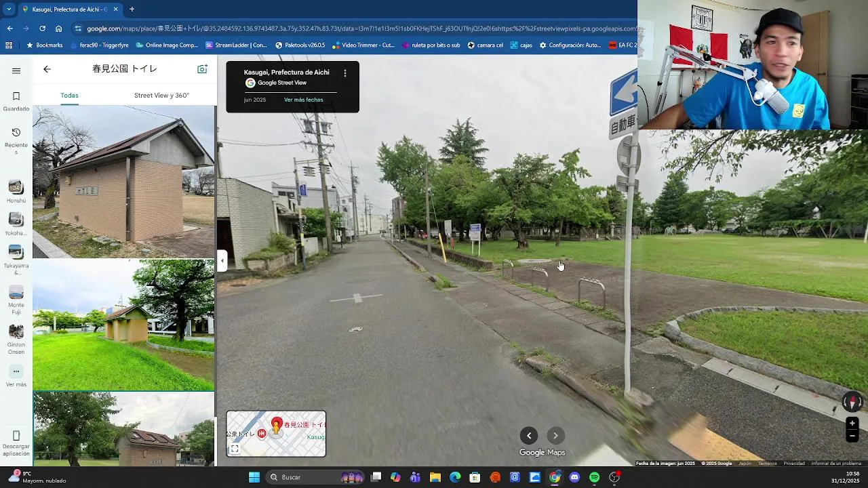Open Chrome home page button
The height and width of the screenshot is (488, 868).
pyautogui.click(x=59, y=28)
